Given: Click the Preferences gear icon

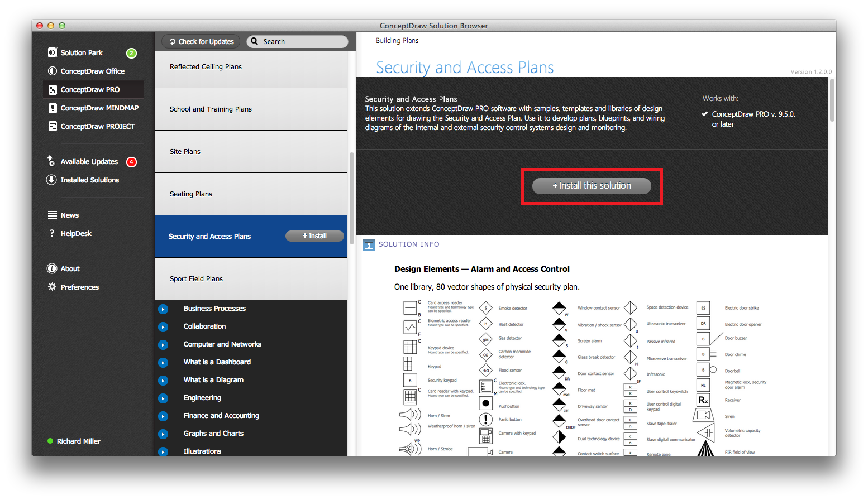Looking at the screenshot, I should [52, 287].
